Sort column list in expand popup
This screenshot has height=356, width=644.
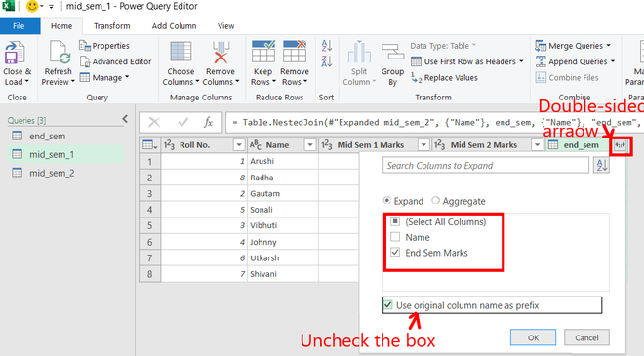pyautogui.click(x=601, y=165)
